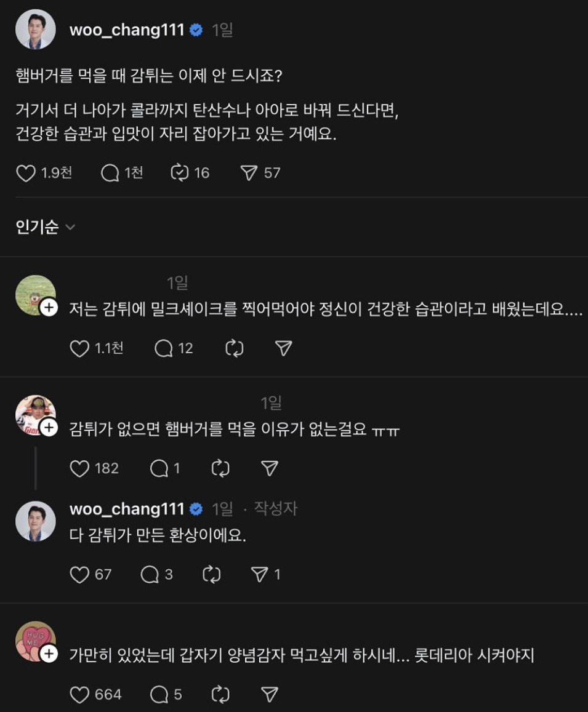Open woo_chang111 profile from author reply
Image resolution: width=588 pixels, height=712 pixels.
pos(127,509)
